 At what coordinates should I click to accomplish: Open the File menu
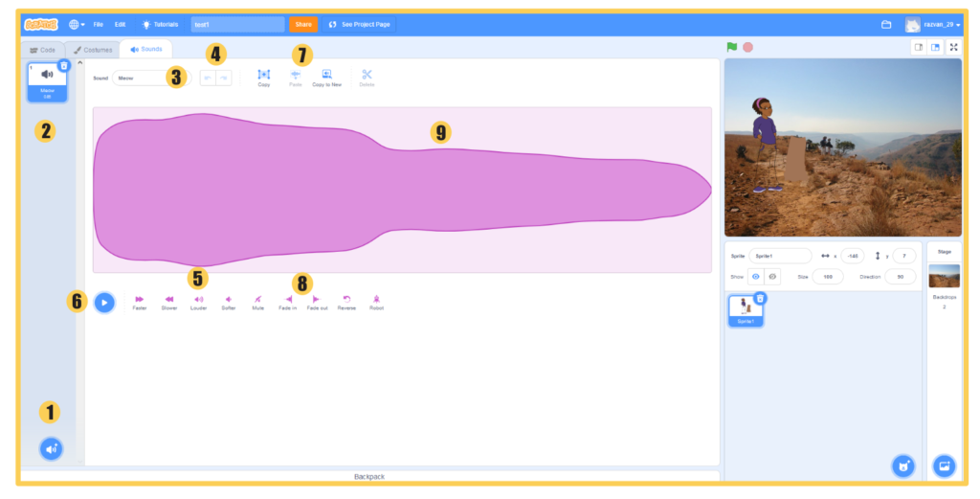click(x=98, y=24)
